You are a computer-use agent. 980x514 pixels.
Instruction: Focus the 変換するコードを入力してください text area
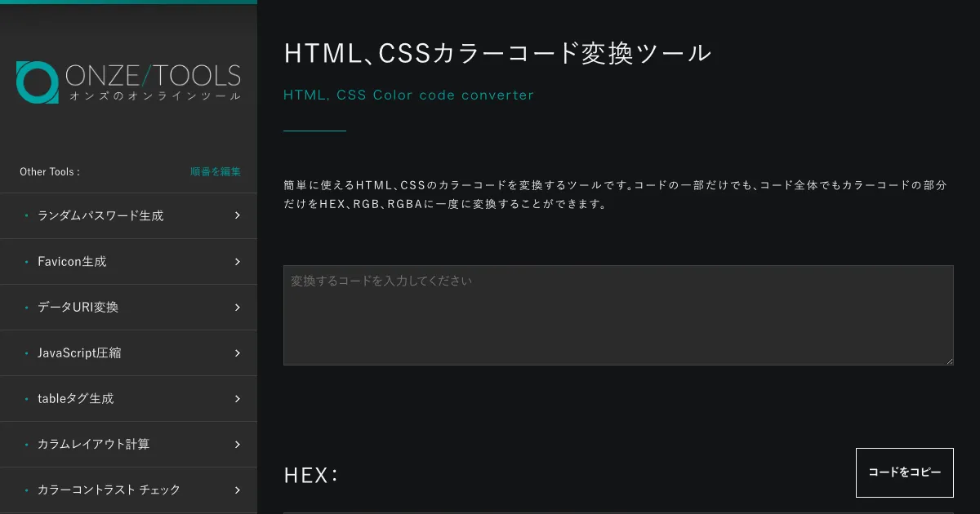coord(618,315)
